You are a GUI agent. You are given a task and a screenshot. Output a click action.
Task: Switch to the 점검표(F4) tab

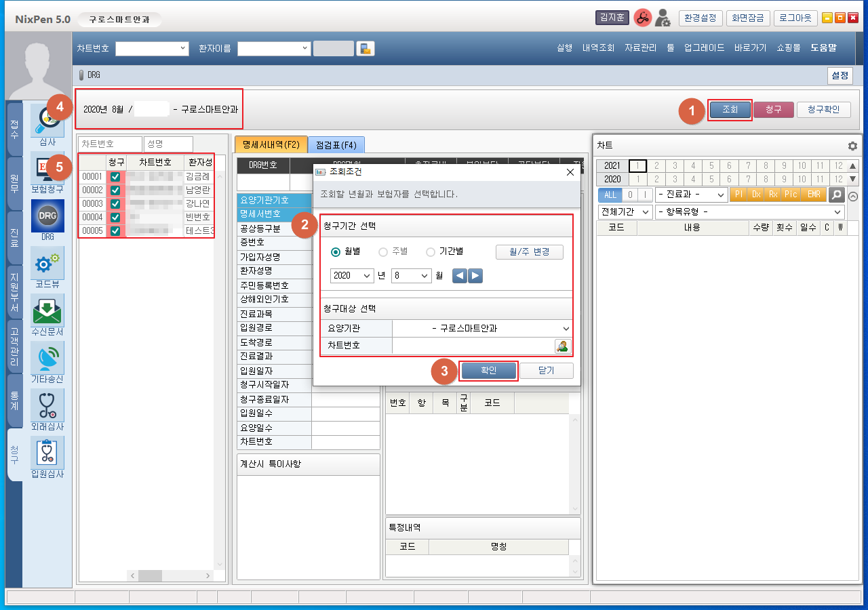336,144
